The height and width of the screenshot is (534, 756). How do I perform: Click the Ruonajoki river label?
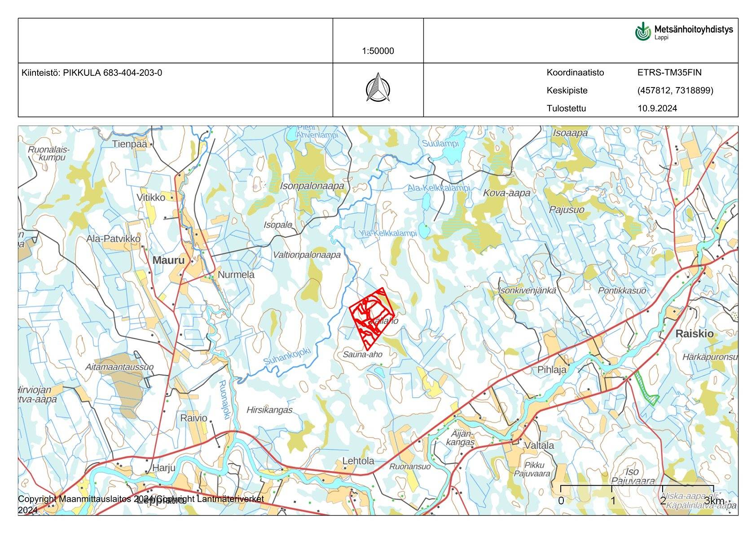[x=224, y=400]
